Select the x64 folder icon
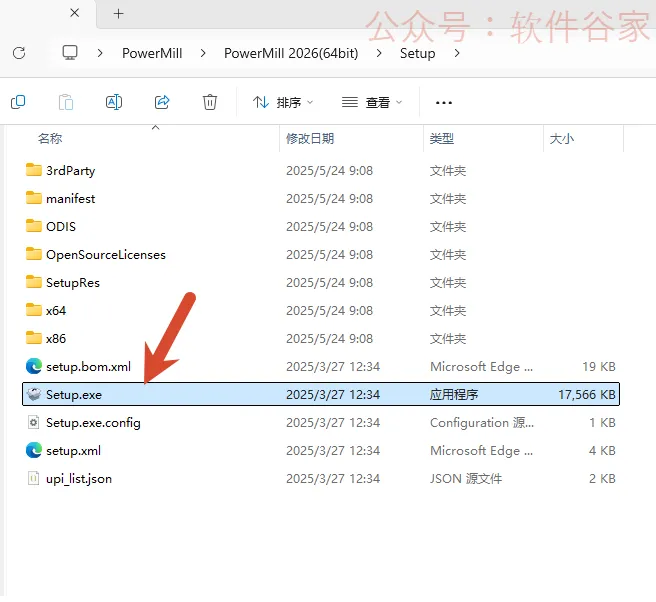 point(33,310)
